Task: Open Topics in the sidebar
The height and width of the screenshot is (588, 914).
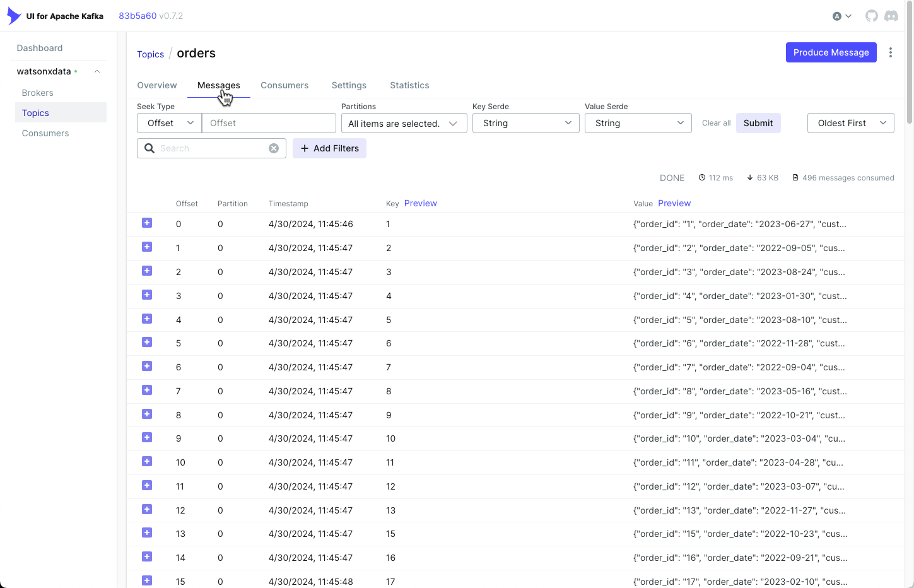Action: [x=61, y=113]
